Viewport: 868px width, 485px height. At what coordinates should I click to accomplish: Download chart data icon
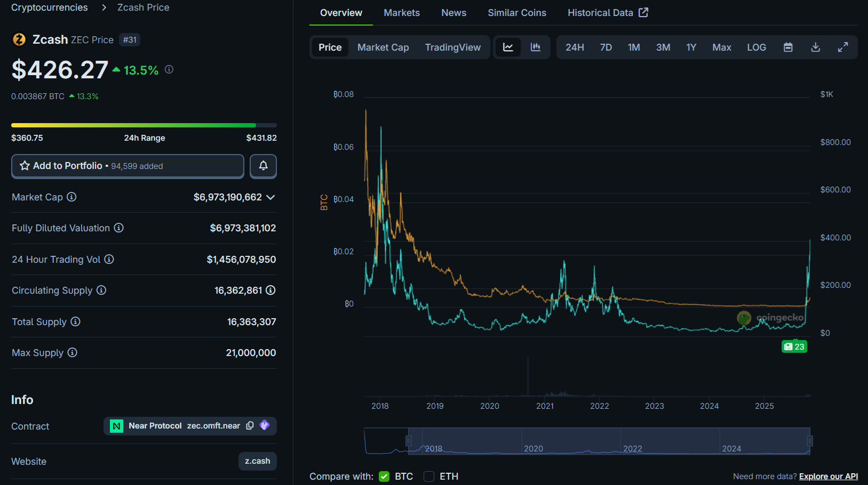point(815,47)
